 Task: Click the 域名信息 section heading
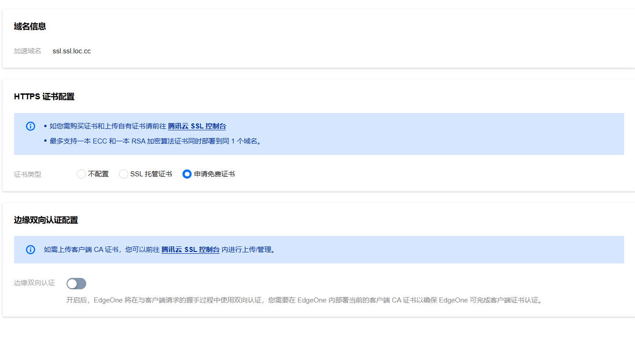(x=30, y=26)
